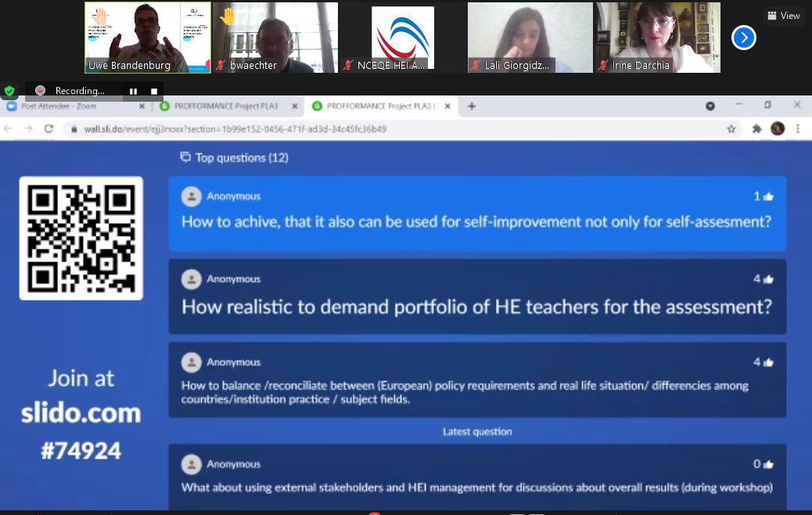Open a new browser tab

[471, 106]
